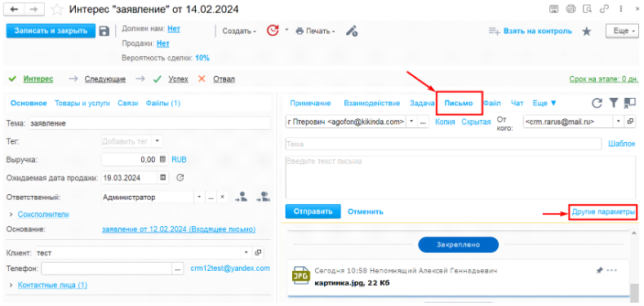Switch to the Связи tab
This screenshot has width=644, height=306.
[127, 103]
